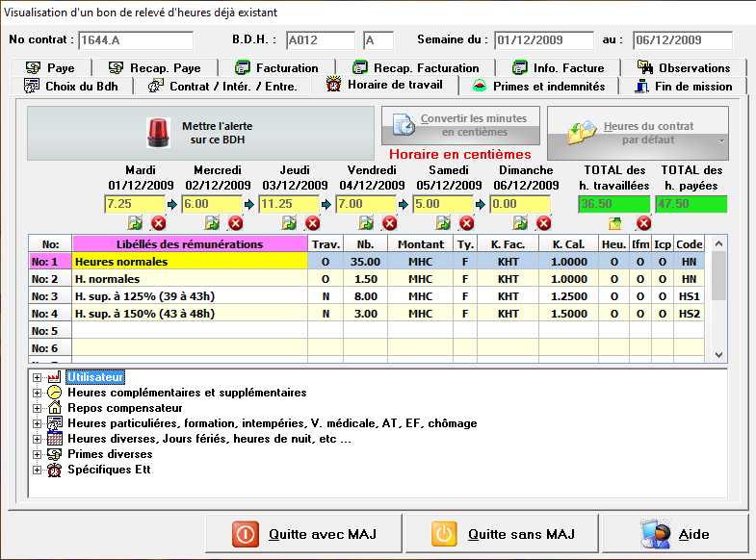Open the Aide help button
756x560 pixels.
coord(680,534)
